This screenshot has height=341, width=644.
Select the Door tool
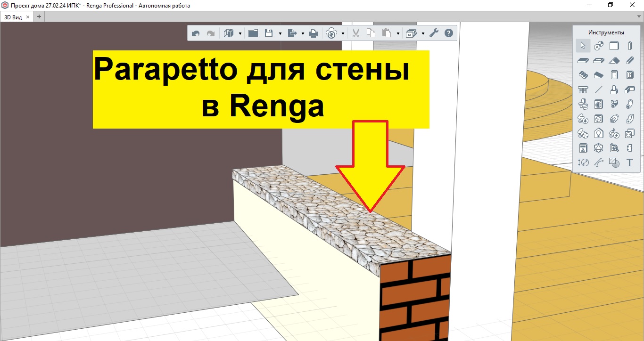(614, 75)
